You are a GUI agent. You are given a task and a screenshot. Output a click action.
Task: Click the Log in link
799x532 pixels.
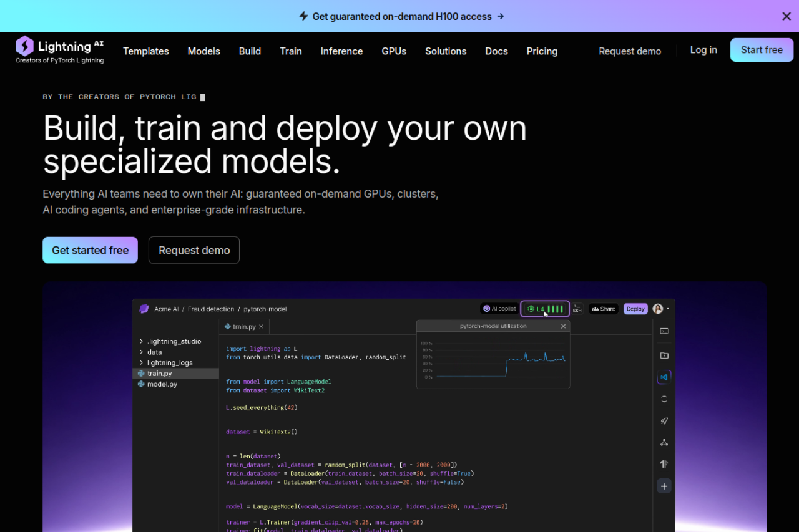click(703, 50)
